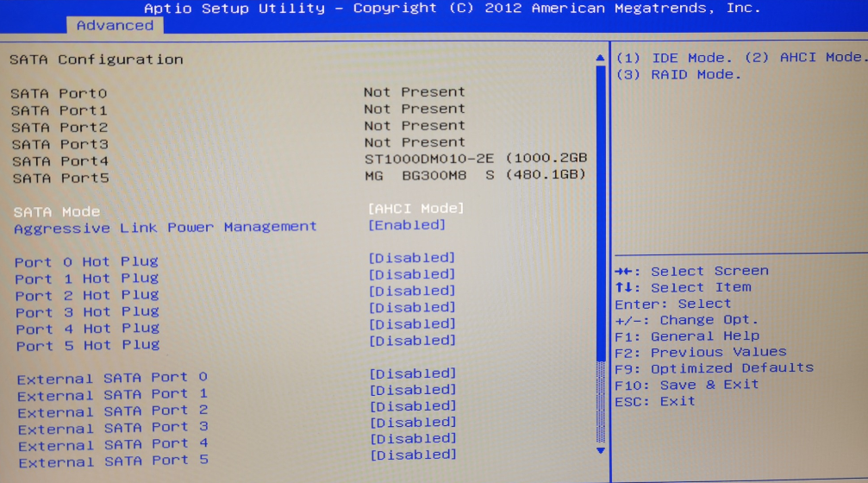Click the scrollbar up arrow
868x483 pixels.
[x=600, y=58]
